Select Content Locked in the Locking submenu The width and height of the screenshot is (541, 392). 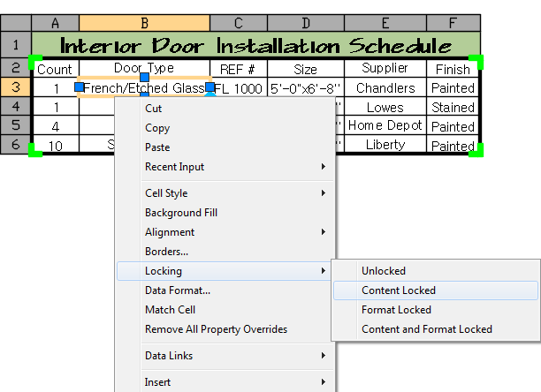[x=398, y=290]
